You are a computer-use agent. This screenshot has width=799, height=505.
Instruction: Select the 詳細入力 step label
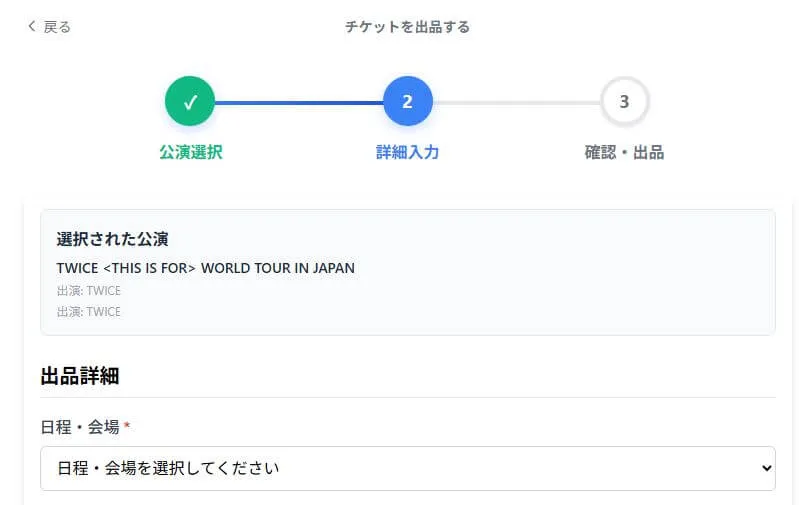[407, 153]
